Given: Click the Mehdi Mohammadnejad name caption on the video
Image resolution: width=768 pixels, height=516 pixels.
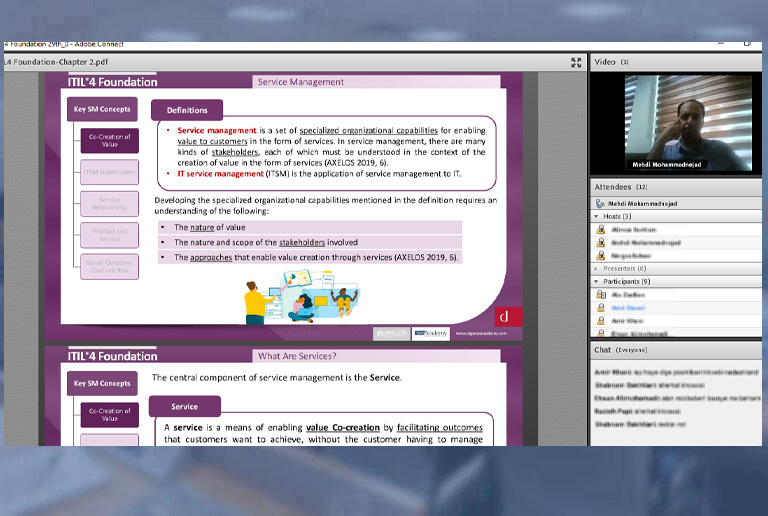Looking at the screenshot, I should point(667,164).
